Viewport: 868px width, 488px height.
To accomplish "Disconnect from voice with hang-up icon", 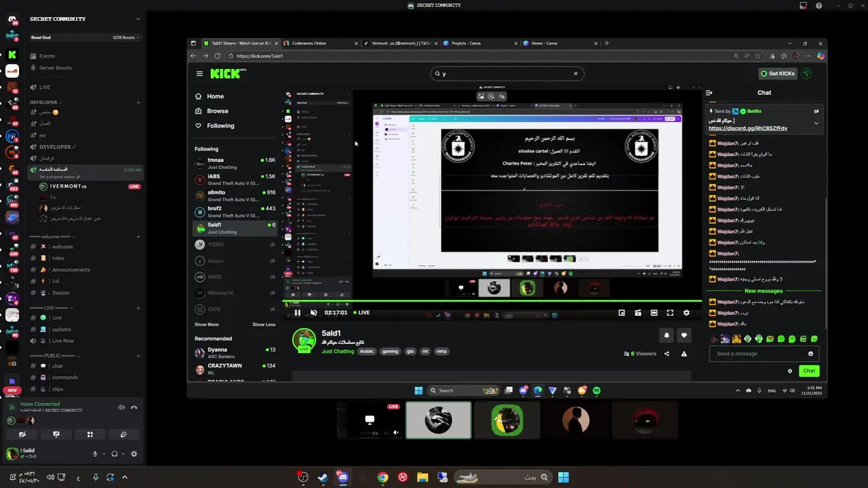I will (x=134, y=407).
